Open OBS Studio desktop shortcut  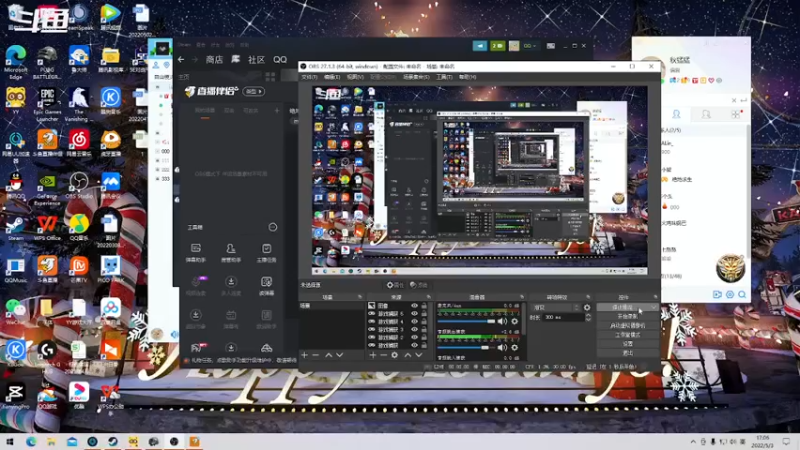tap(79, 186)
